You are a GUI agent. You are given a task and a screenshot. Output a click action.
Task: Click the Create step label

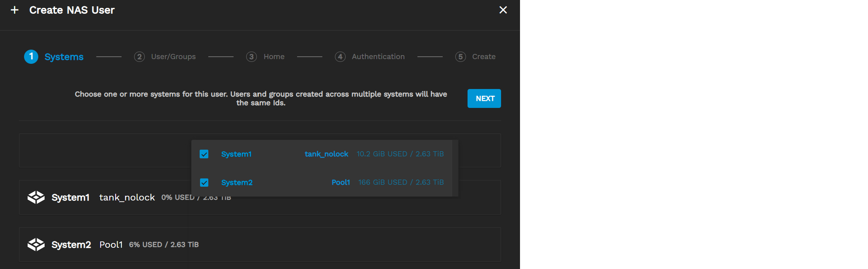(x=484, y=57)
